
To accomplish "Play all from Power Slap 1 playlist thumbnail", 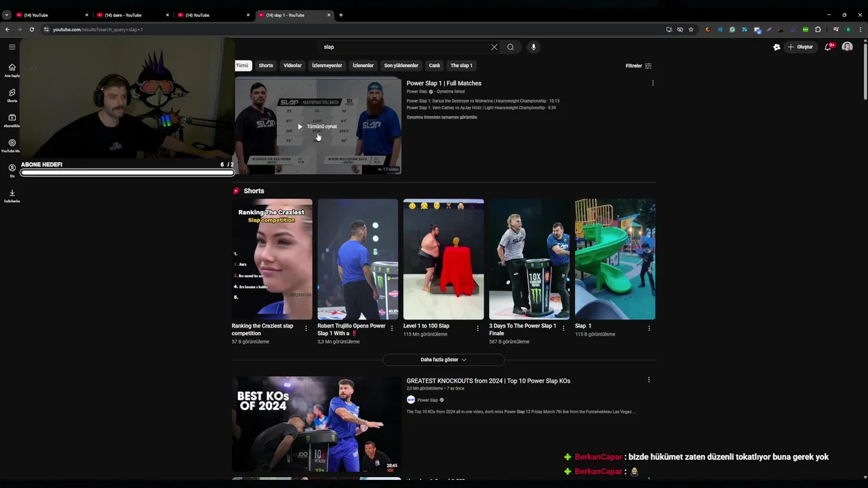I will point(318,126).
